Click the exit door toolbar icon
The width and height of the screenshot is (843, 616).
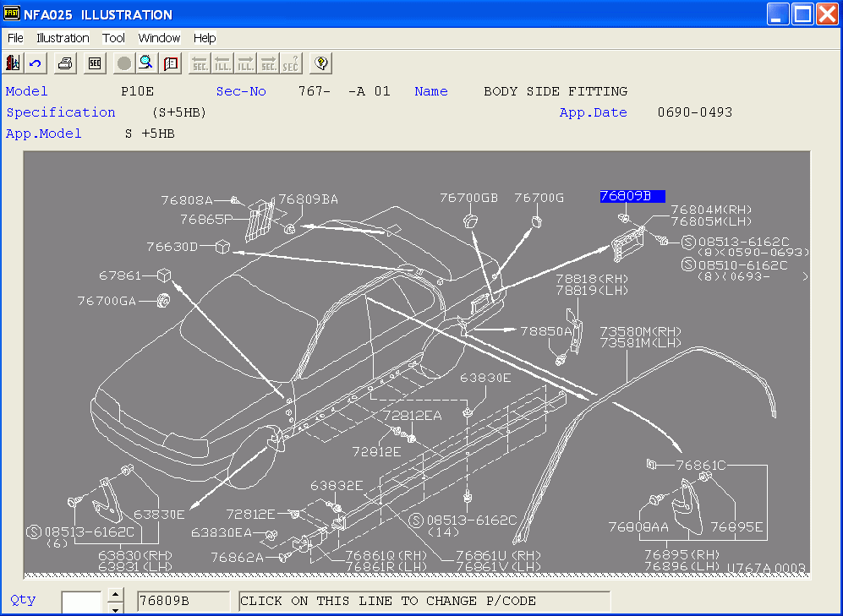point(14,63)
